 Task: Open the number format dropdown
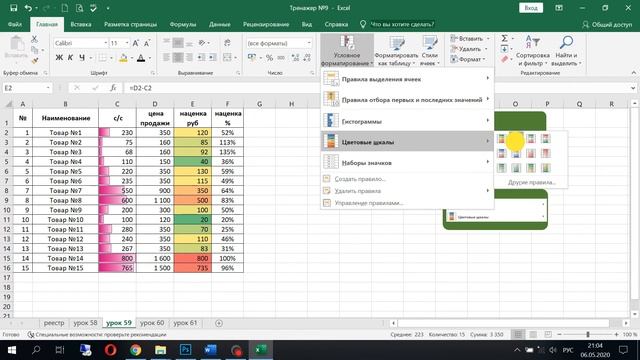coord(309,43)
